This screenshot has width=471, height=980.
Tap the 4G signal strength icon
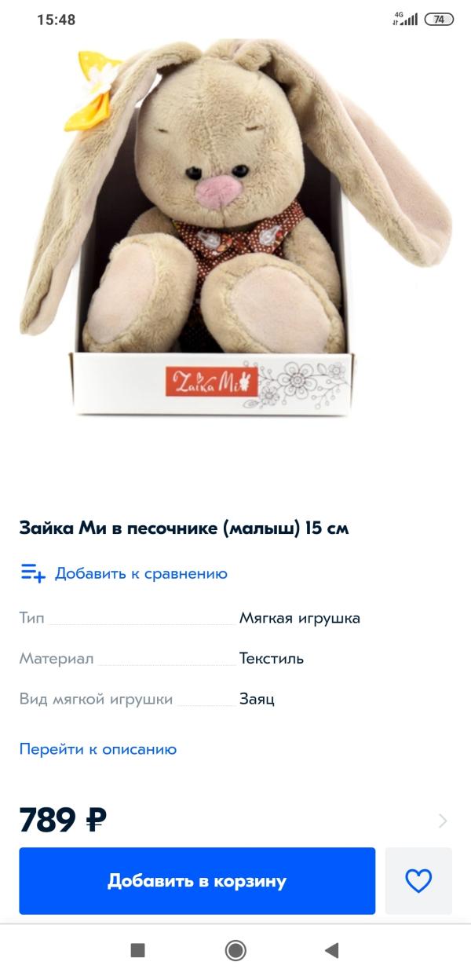coord(405,19)
